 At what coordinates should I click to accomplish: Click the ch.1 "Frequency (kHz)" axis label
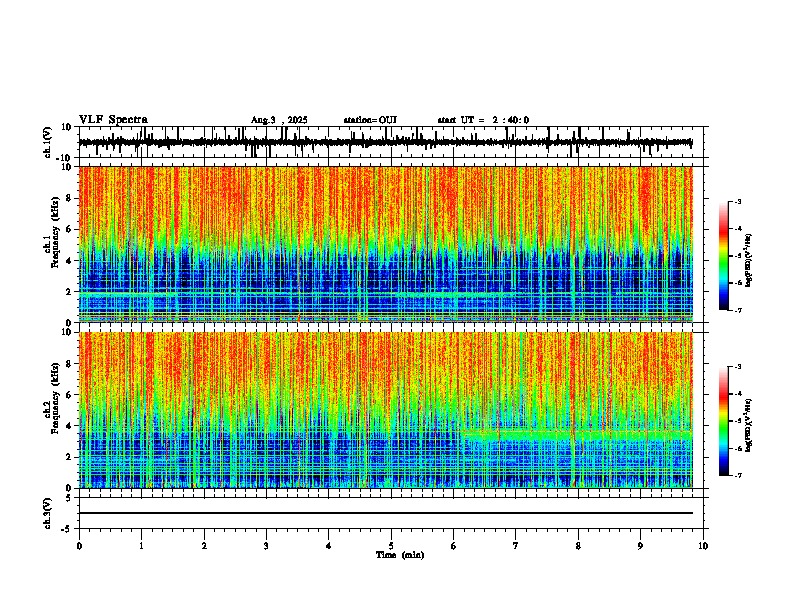pos(55,233)
